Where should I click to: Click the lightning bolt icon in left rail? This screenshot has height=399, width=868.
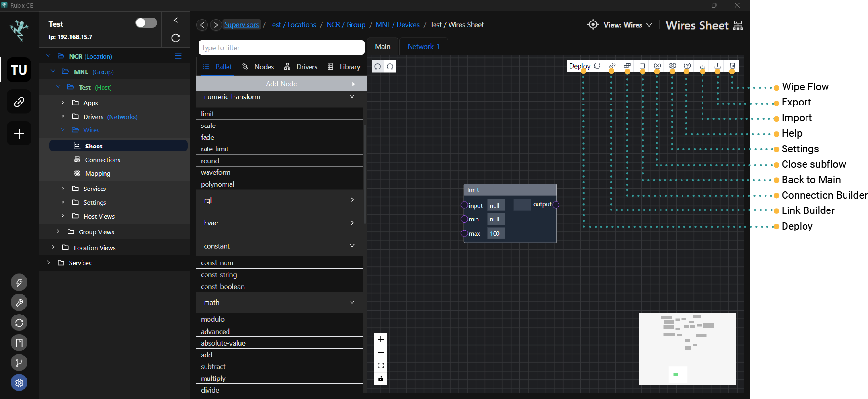(x=19, y=282)
